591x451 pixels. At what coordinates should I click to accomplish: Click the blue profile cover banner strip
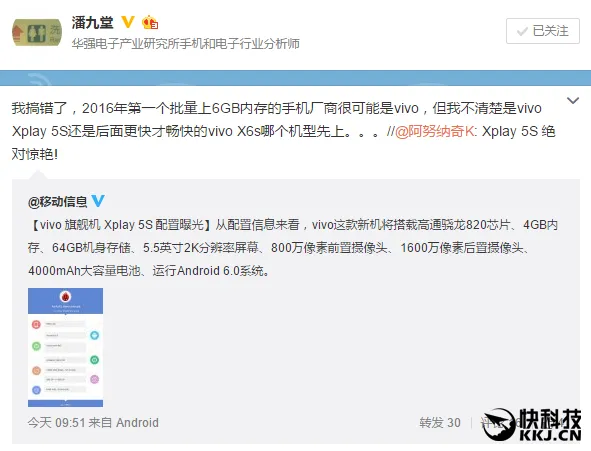[296, 78]
